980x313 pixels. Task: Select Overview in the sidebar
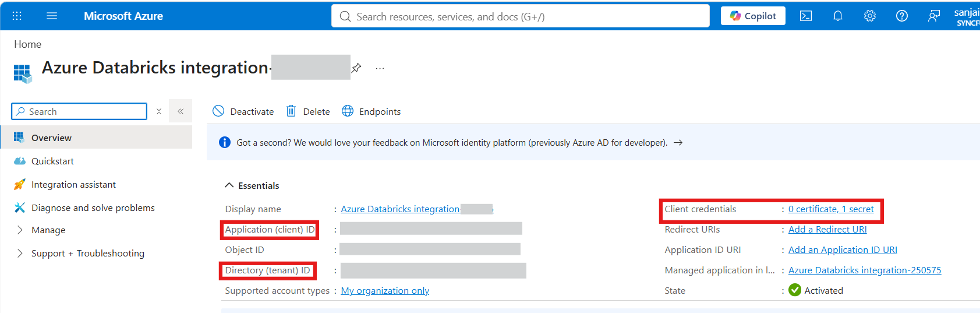96,138
